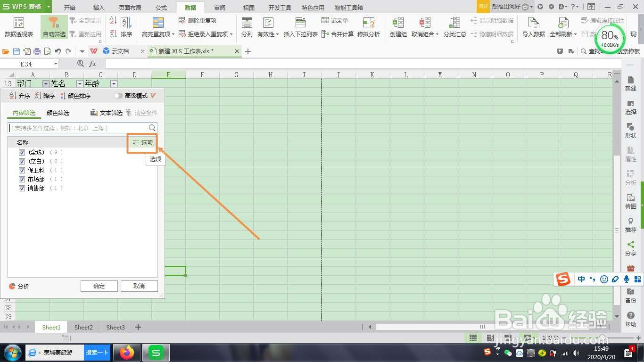Open Firefox from the taskbar
The image size is (644, 362).
(126, 353)
